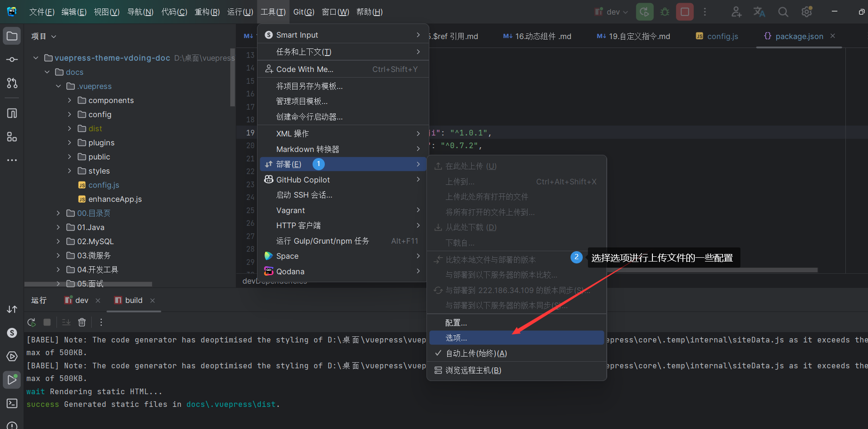Viewport: 868px width, 429px height.
Task: Expand the dist folder
Action: [70, 128]
